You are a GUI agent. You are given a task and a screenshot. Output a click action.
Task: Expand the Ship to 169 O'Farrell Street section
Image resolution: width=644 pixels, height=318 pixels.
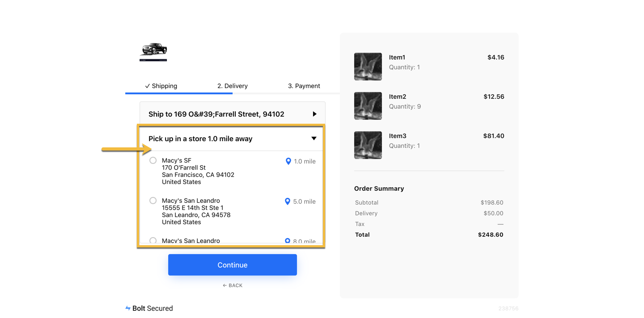(233, 114)
